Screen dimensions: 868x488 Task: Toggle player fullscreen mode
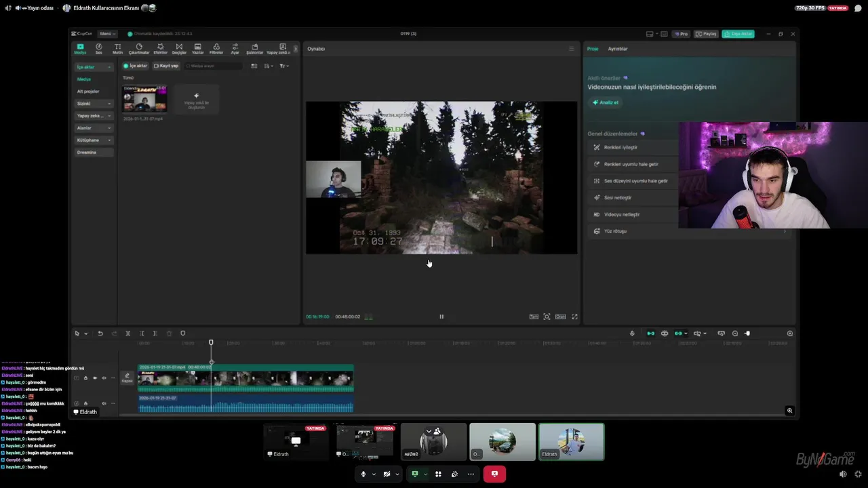tap(574, 317)
